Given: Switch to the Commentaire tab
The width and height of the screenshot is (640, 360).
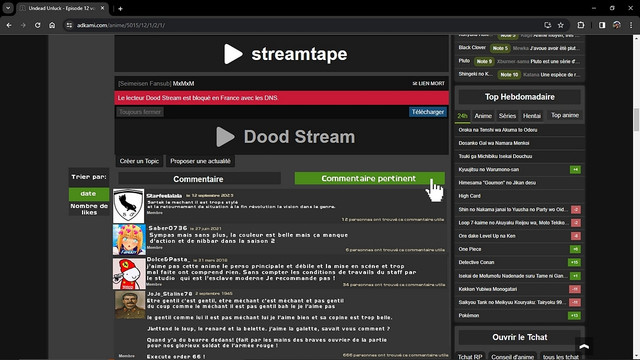Looking at the screenshot, I should point(198,179).
